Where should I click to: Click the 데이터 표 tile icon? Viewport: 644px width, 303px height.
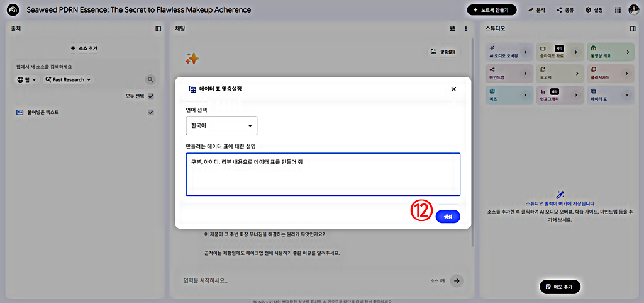click(x=594, y=91)
